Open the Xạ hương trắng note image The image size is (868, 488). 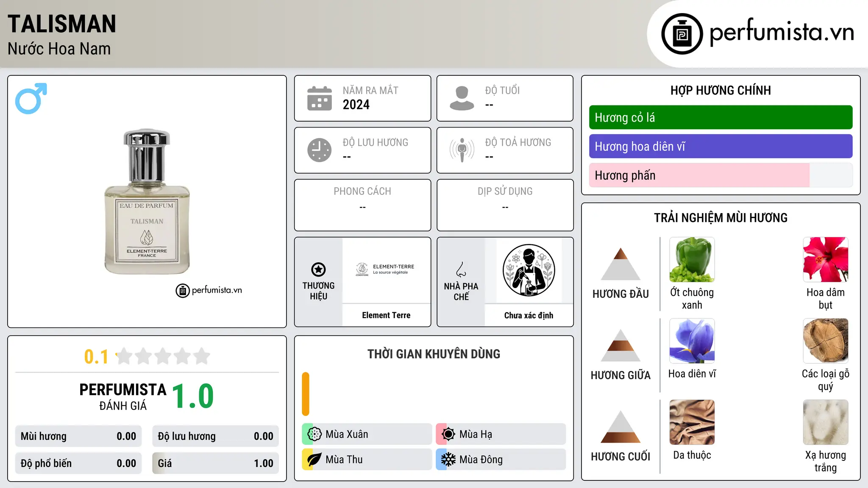click(826, 422)
